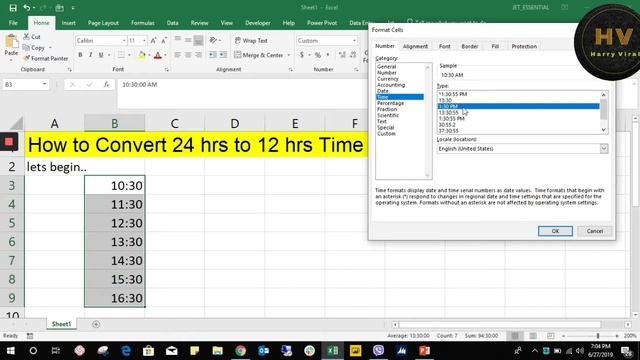Open the Protection tab in Format Cells
The image size is (640, 360).
pyautogui.click(x=524, y=47)
